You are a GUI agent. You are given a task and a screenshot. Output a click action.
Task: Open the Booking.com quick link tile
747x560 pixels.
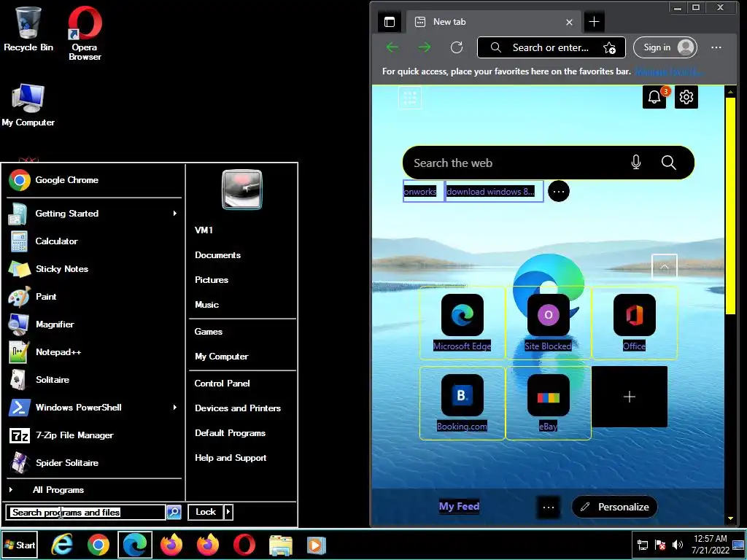(x=462, y=402)
